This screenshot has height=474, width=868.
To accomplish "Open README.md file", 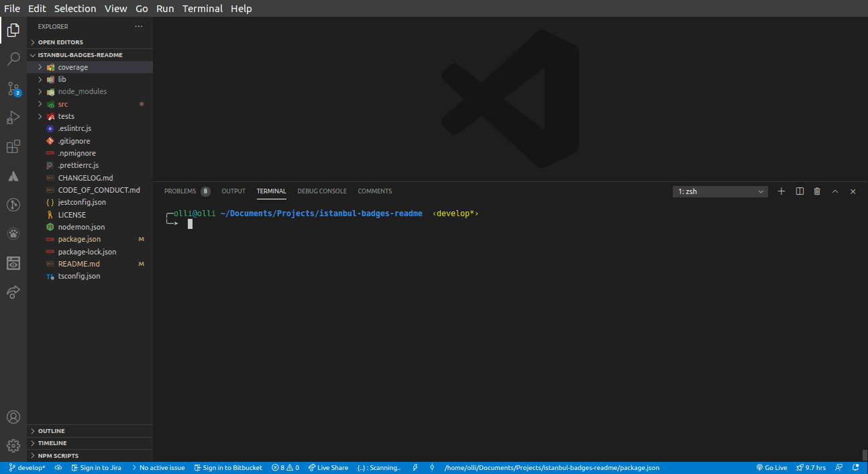I will (90, 264).
